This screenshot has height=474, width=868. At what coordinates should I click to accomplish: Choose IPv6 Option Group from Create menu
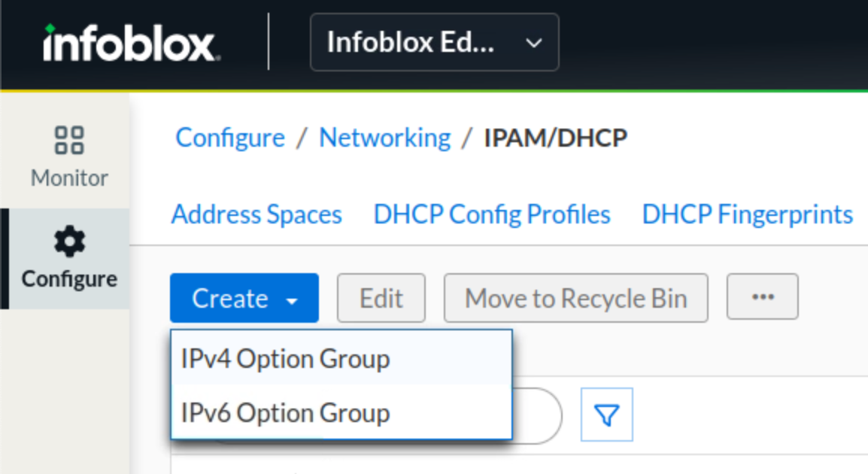286,412
